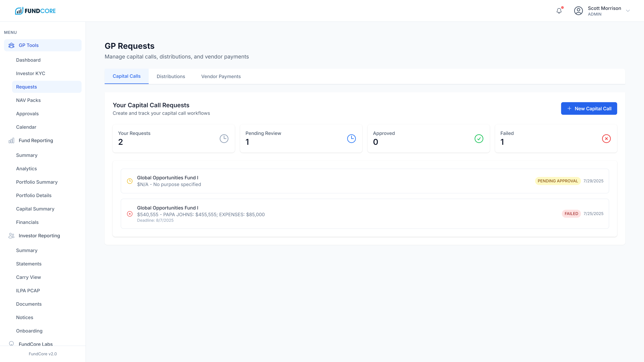
Task: Click the FundCore Labs lightbulb icon
Action: tap(12, 344)
